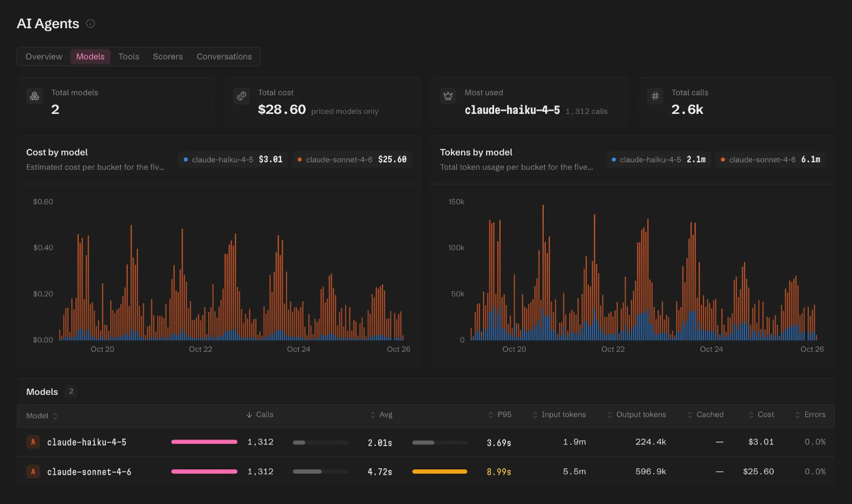Switch to the Overview tab
Viewport: 852px width, 504px height.
pyautogui.click(x=44, y=56)
